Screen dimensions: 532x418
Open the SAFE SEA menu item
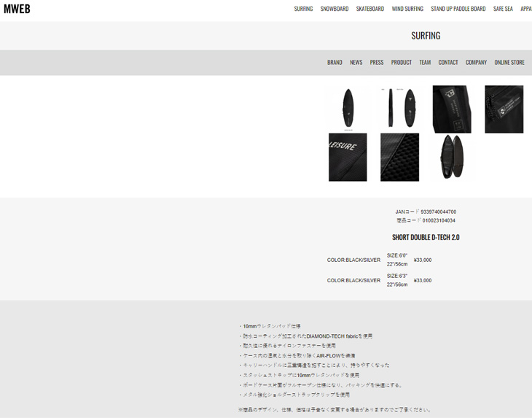[503, 9]
